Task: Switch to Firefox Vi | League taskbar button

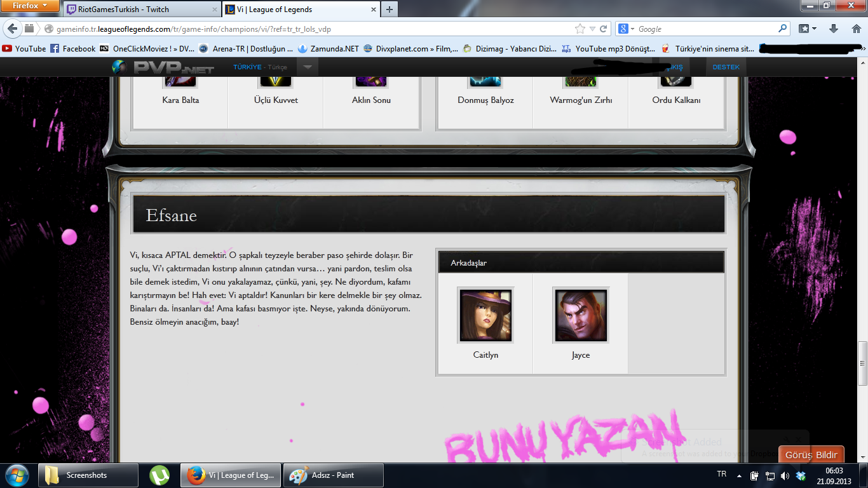Action: pos(231,475)
